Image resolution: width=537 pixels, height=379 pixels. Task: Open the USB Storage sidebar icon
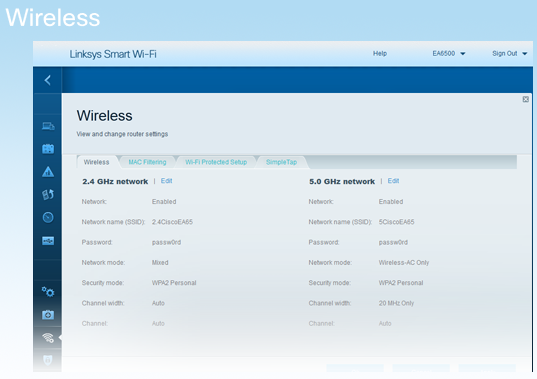coord(48,241)
